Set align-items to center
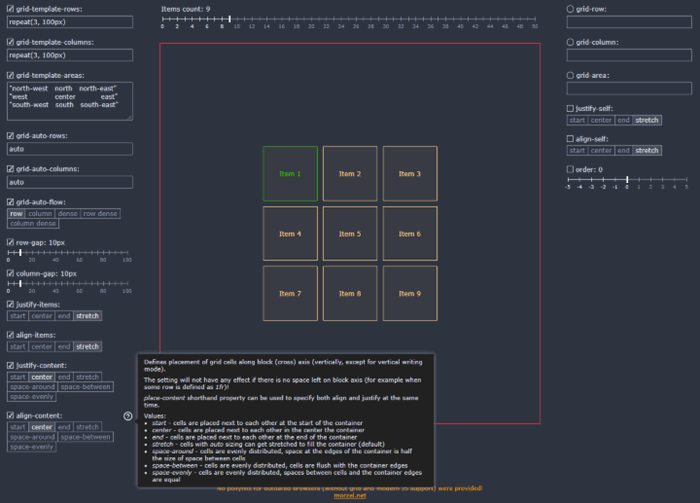Screen dimensions: 700x503 tap(42, 347)
